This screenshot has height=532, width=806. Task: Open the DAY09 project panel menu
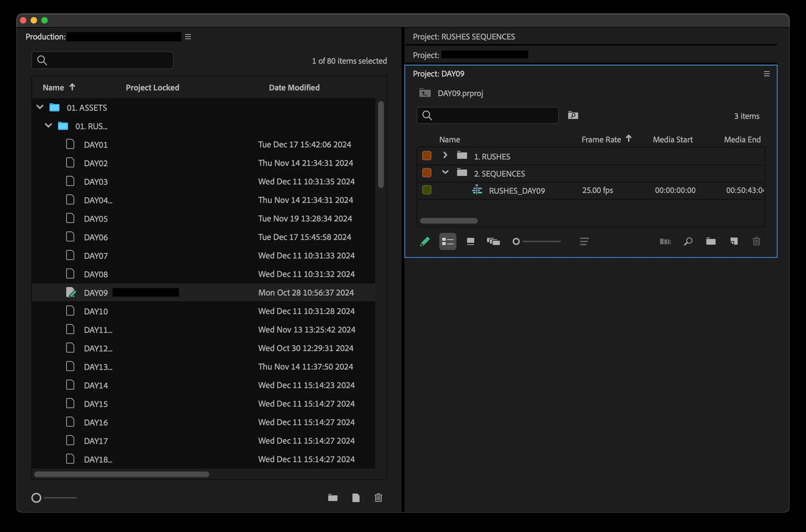767,74
